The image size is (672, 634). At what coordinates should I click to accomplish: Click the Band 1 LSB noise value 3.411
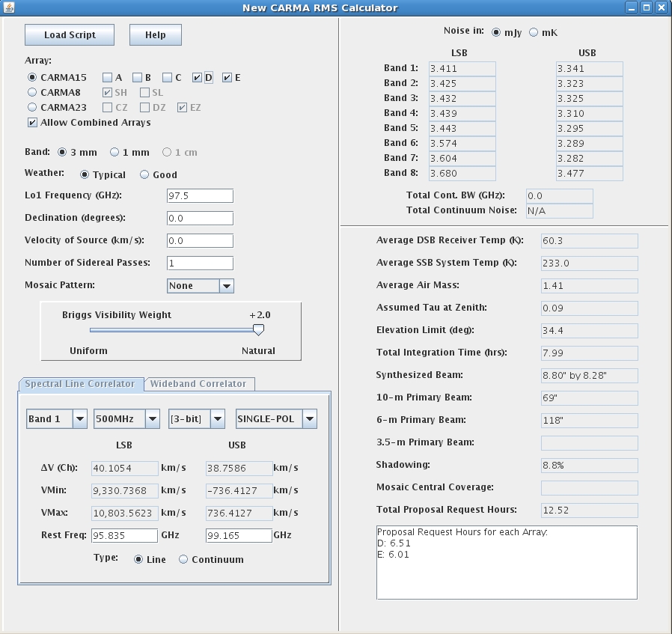462,69
